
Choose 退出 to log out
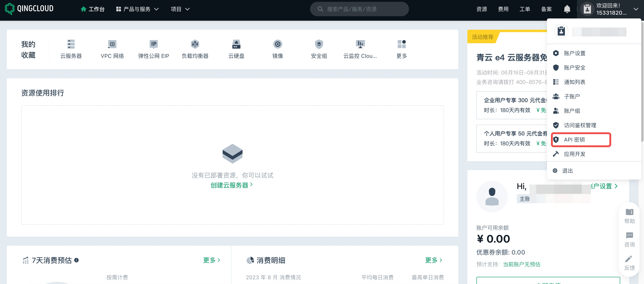[567, 171]
